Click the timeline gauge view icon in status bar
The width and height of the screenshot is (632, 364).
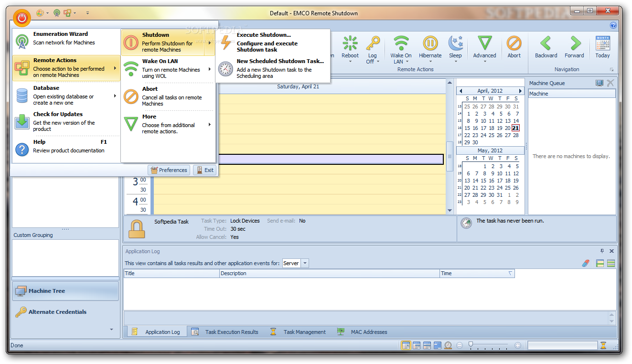point(448,345)
